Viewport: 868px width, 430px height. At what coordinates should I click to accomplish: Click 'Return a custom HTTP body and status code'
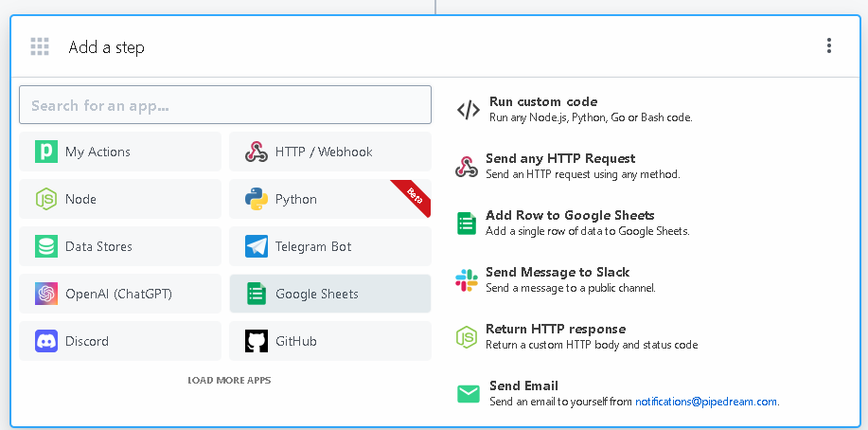(592, 345)
